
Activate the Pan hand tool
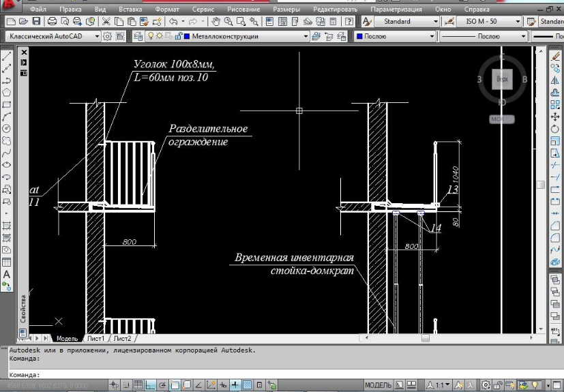click(216, 22)
